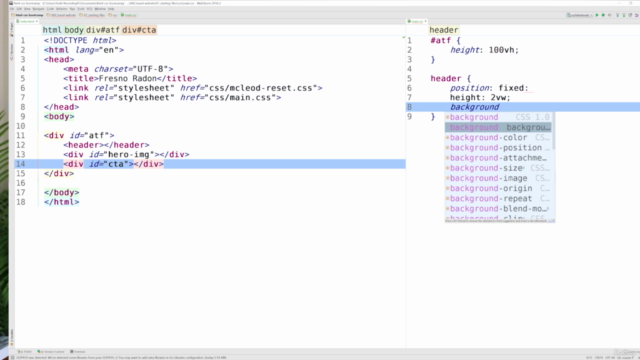Select the highlighted background shorthand suggestion

[498, 127]
